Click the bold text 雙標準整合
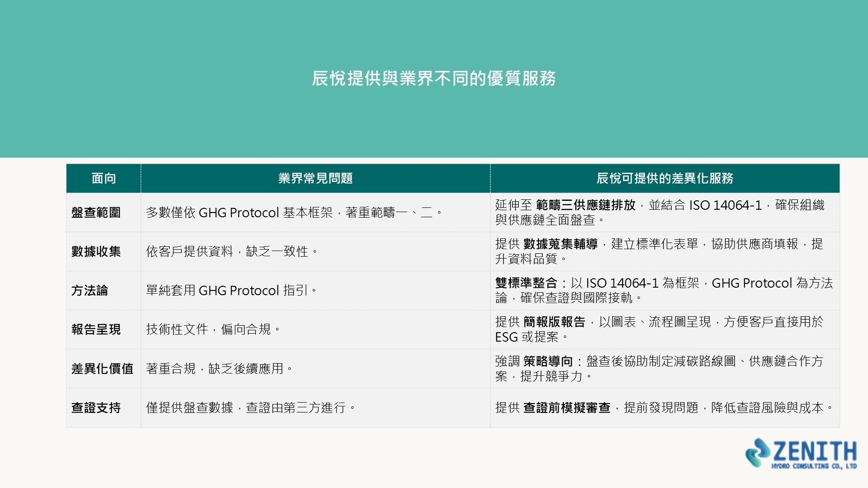The width and height of the screenshot is (868, 488). tap(526, 283)
